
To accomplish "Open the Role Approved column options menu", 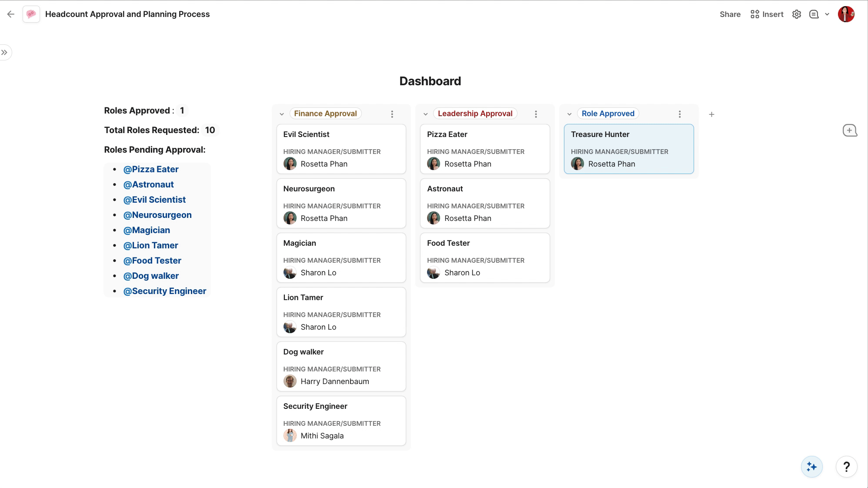I will pos(679,114).
